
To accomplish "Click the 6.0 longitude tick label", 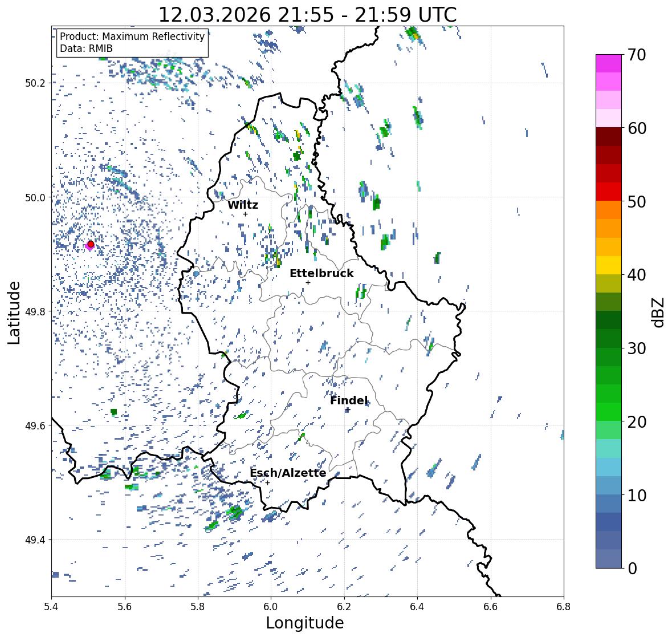I will (271, 607).
